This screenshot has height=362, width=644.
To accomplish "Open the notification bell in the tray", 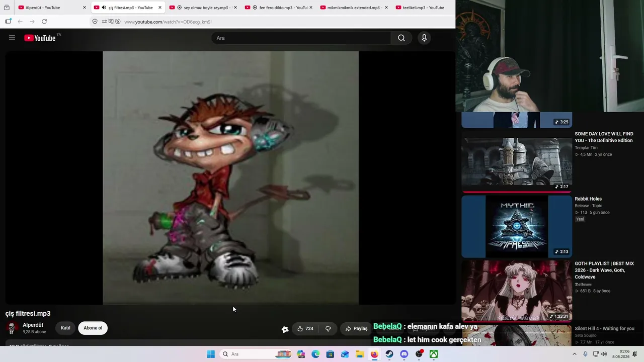I will pyautogui.click(x=635, y=354).
